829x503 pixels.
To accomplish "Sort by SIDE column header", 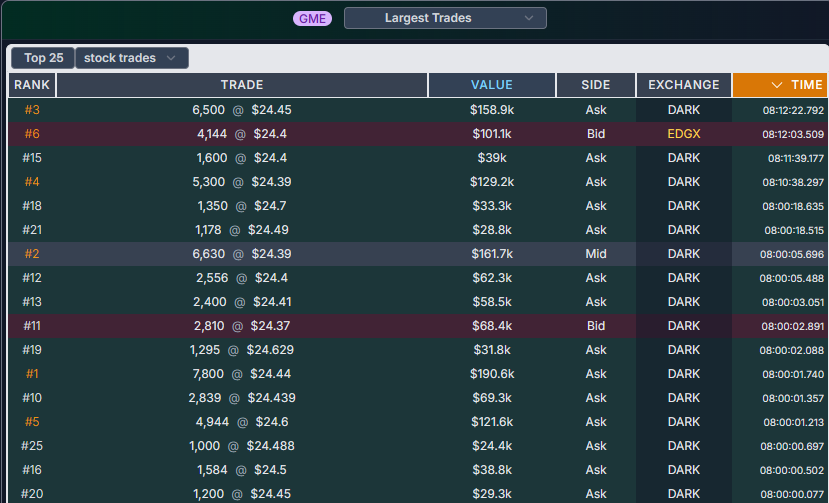I will pyautogui.click(x=596, y=85).
